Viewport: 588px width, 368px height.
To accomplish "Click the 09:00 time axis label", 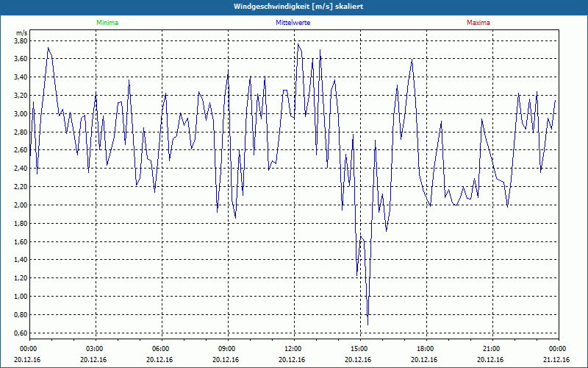I will pos(228,349).
